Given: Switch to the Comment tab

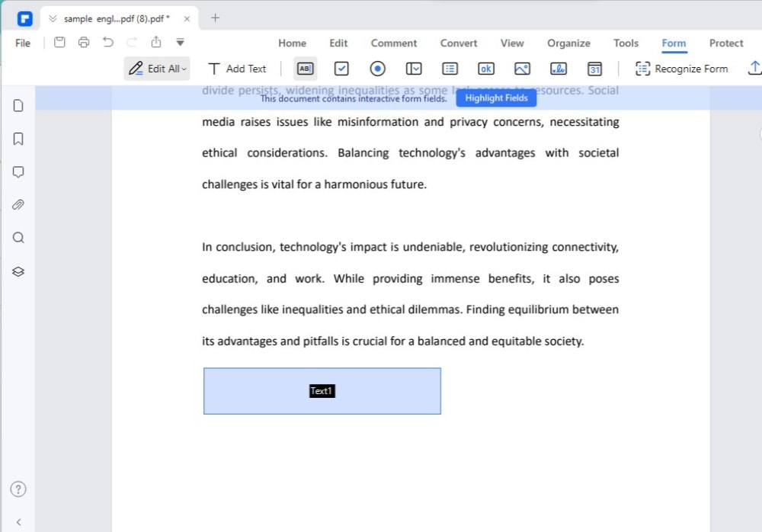Looking at the screenshot, I should tap(394, 43).
